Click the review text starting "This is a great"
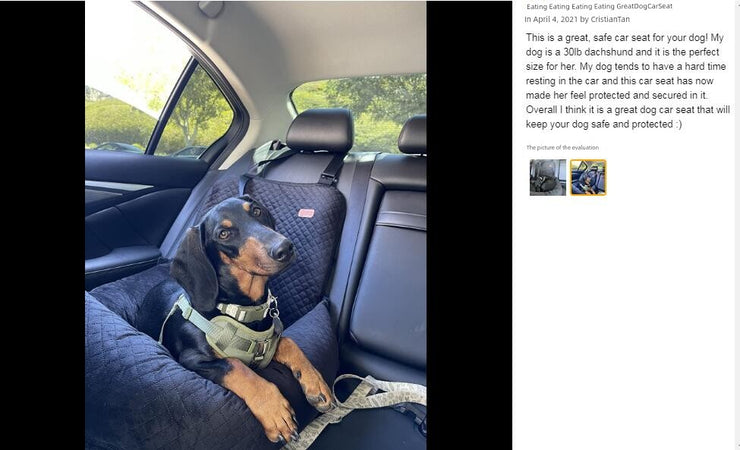Screen dimensions: 740x450 pyautogui.click(x=628, y=81)
